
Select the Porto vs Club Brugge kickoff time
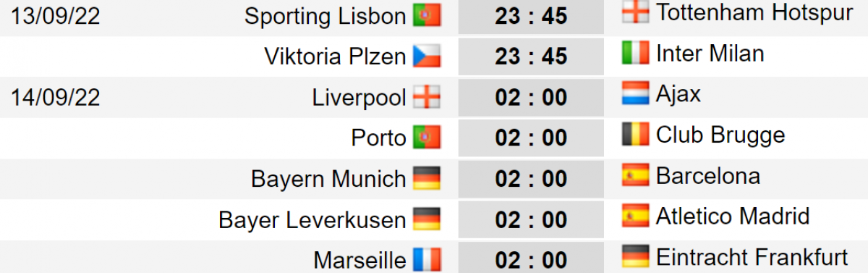point(531,138)
